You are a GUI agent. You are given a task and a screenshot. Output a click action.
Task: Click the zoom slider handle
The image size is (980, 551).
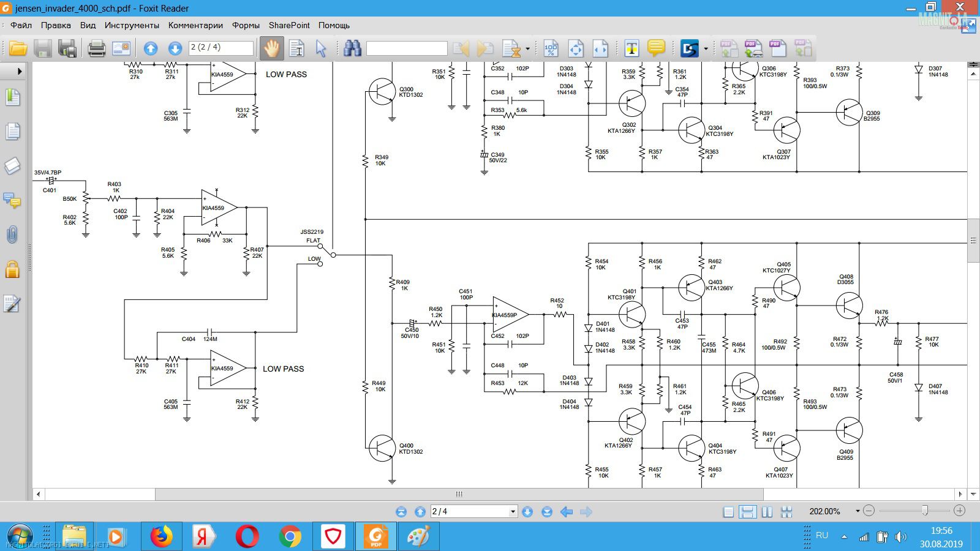click(x=925, y=511)
